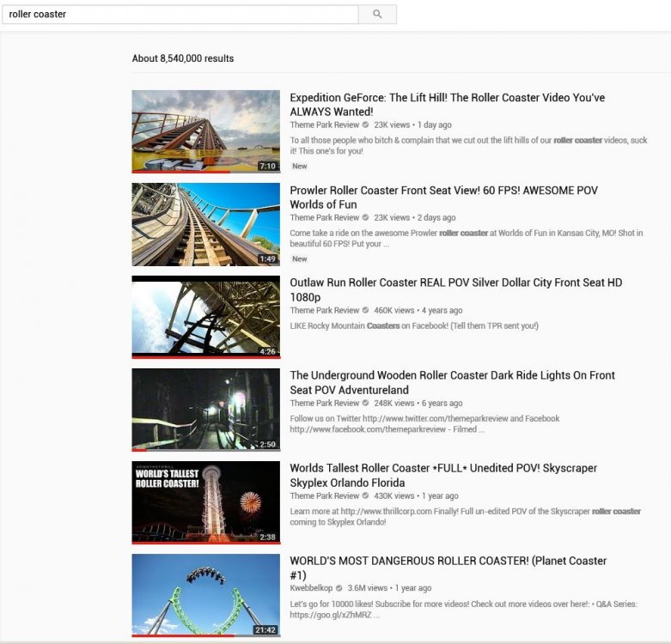Click verified badge on Underground Wooden result
This screenshot has height=644, width=671.
[x=365, y=404]
